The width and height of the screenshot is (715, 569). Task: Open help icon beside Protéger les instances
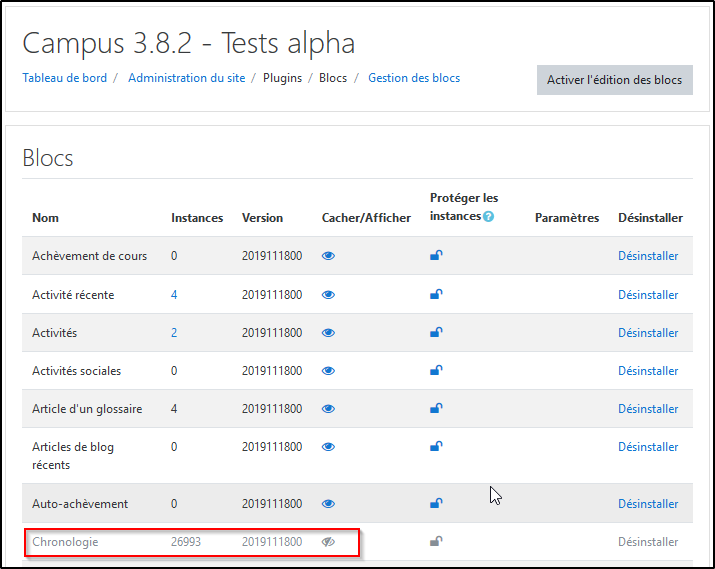pos(488,217)
